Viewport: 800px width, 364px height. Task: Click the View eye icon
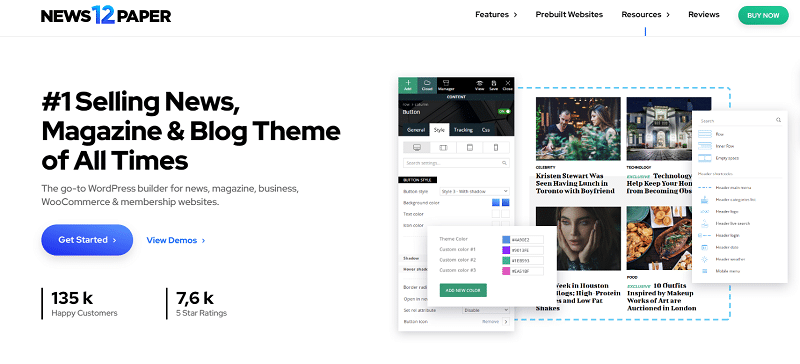(x=480, y=84)
